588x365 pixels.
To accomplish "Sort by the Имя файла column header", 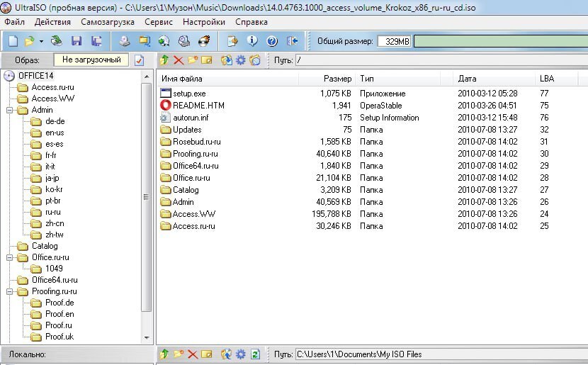I will point(227,79).
